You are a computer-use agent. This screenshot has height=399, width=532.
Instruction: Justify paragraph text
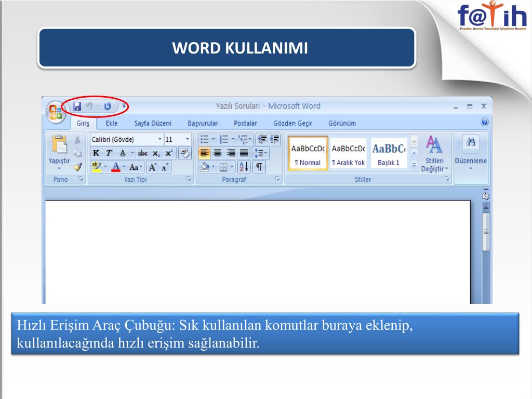244,153
